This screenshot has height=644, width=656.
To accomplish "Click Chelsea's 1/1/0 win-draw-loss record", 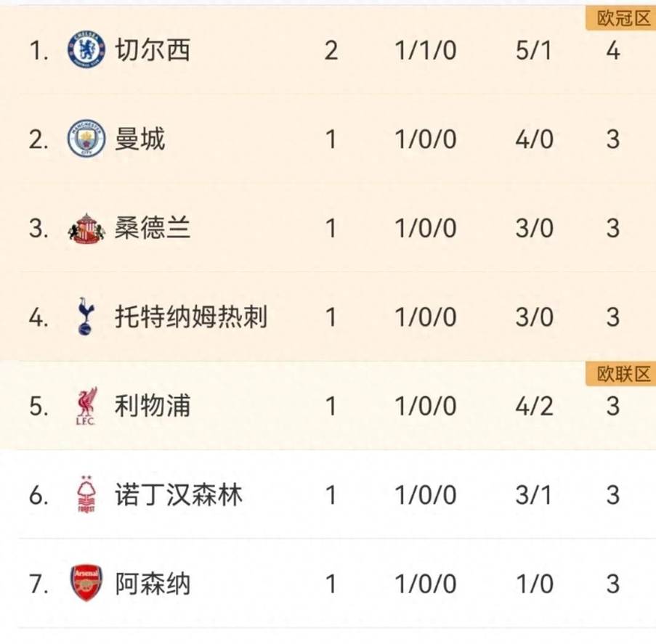I will click(x=426, y=51).
